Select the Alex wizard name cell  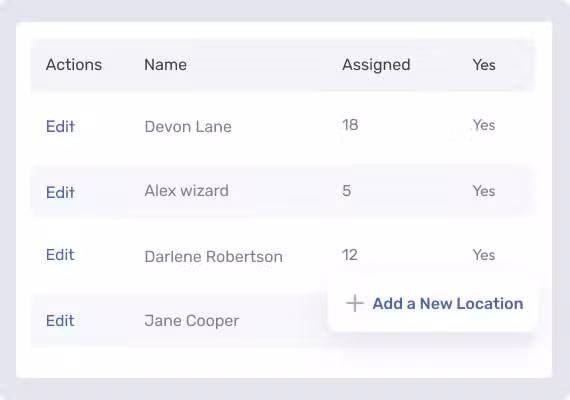[186, 191]
